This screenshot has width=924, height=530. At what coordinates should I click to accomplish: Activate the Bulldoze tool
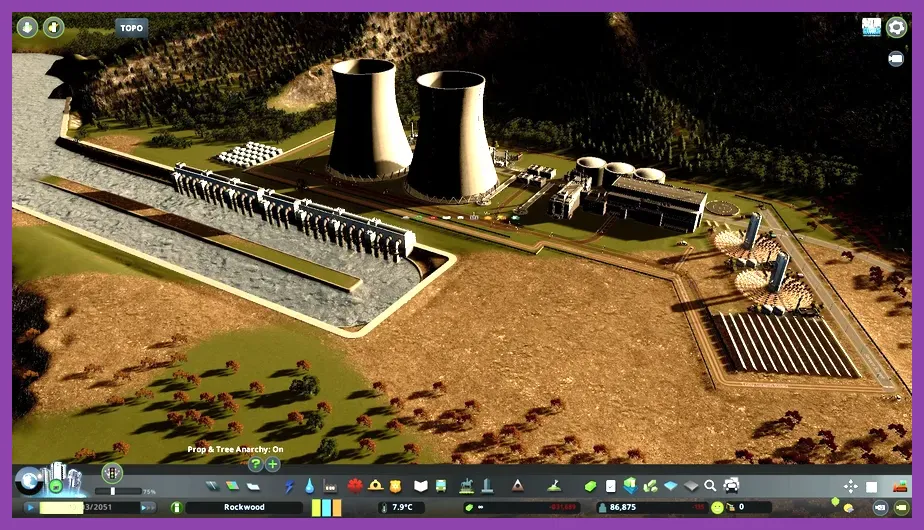tap(899, 486)
